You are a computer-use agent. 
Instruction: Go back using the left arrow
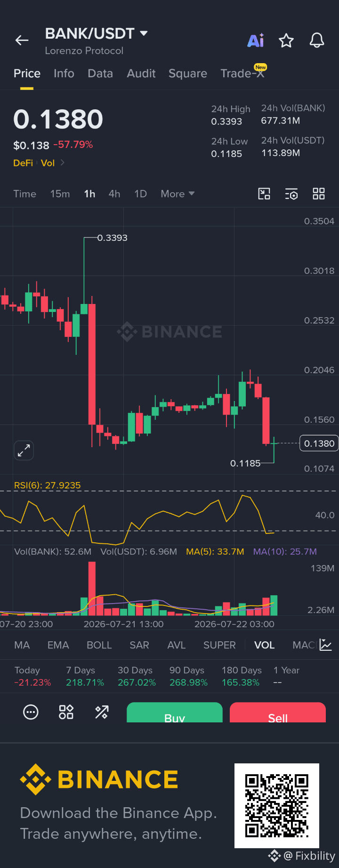(22, 41)
